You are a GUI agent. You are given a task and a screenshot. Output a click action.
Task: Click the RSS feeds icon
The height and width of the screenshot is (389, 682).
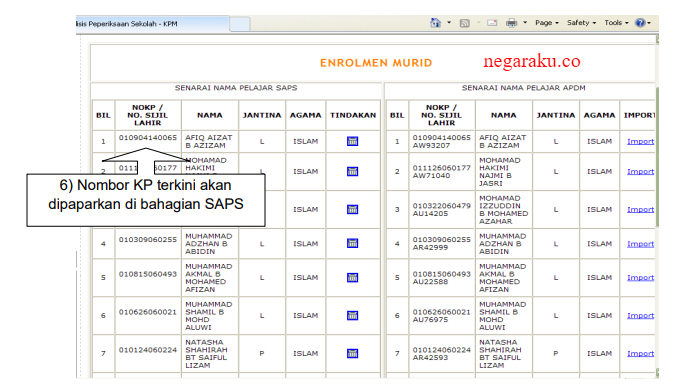click(x=465, y=23)
